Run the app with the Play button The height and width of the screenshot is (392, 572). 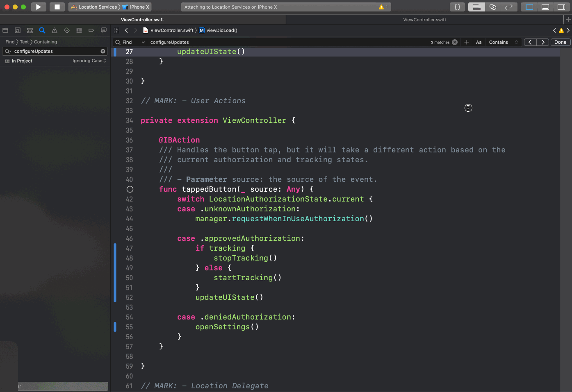click(x=38, y=7)
